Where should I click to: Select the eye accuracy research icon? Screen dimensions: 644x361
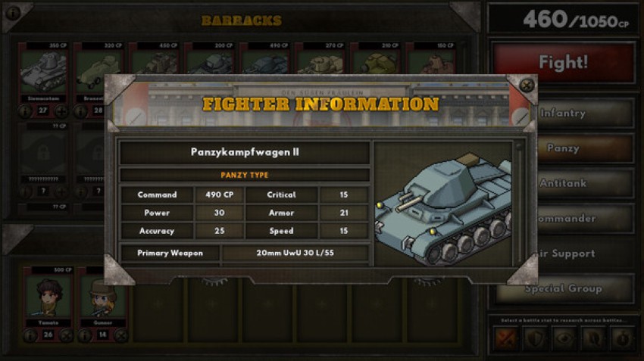pyautogui.click(x=564, y=339)
